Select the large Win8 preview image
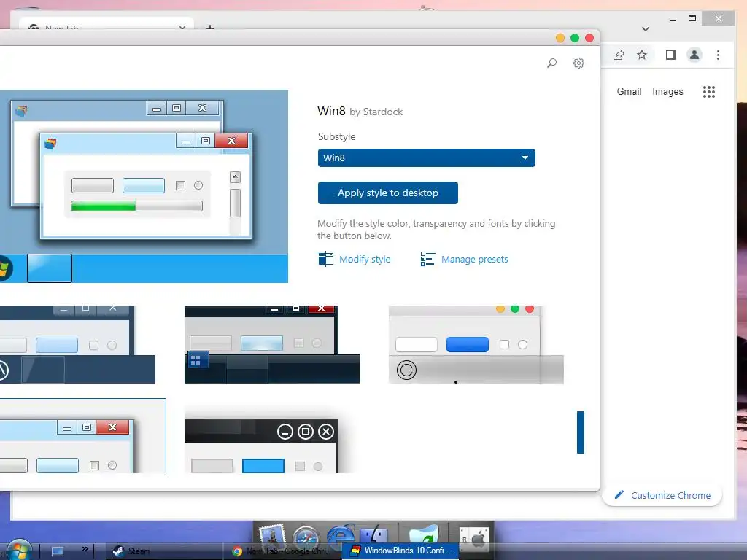Image resolution: width=747 pixels, height=560 pixels. (144, 186)
